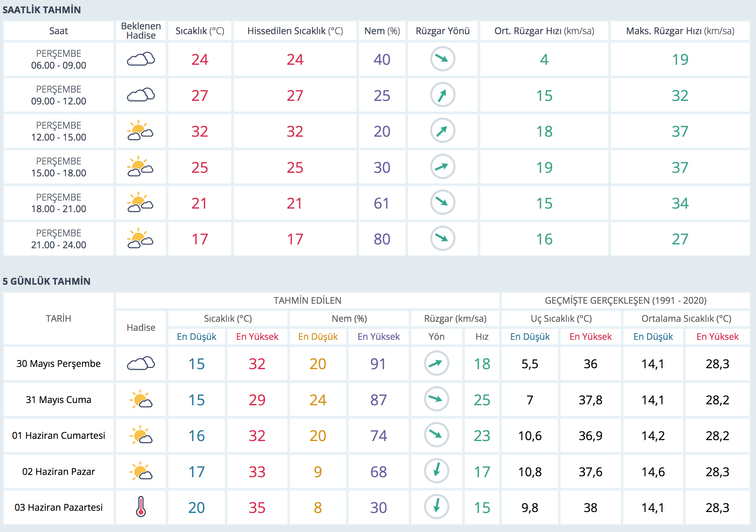
Task: Click TAHMİN EDİLEN header cell
Action: (307, 300)
